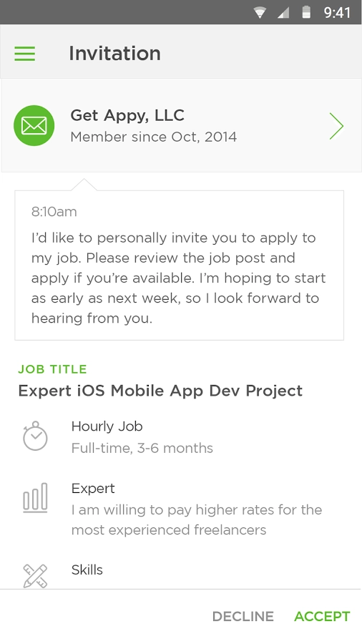The image size is (362, 644).
Task: Tap the Skills row label
Action: coord(87,570)
